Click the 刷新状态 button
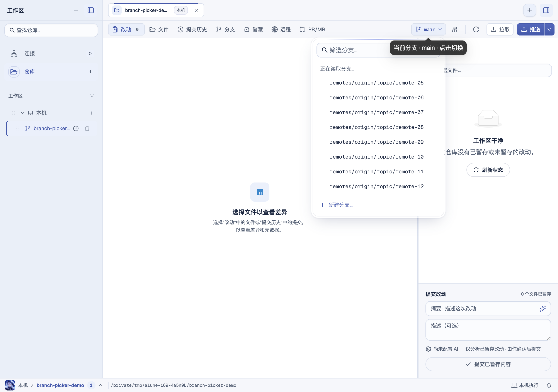This screenshot has height=392, width=558. pyautogui.click(x=488, y=170)
